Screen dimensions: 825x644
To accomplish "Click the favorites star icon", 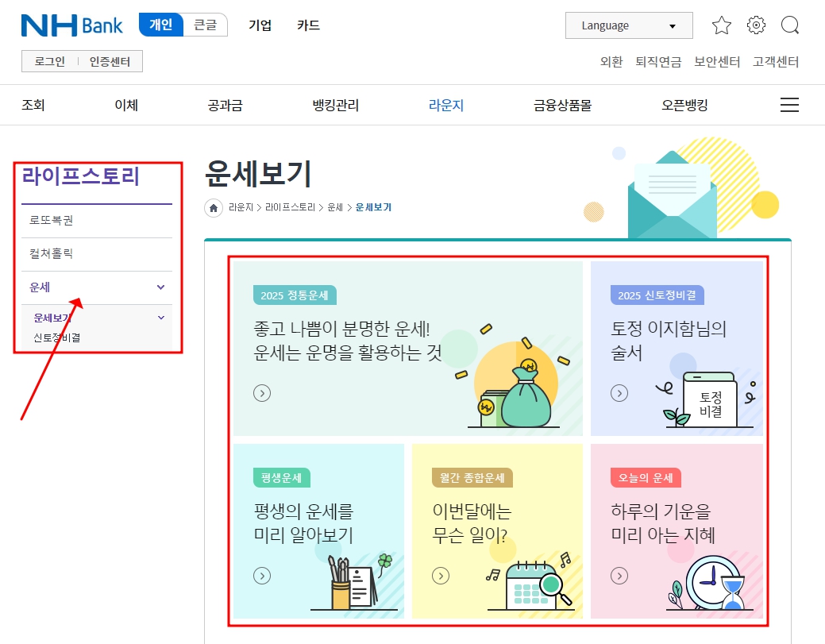I will pos(721,25).
